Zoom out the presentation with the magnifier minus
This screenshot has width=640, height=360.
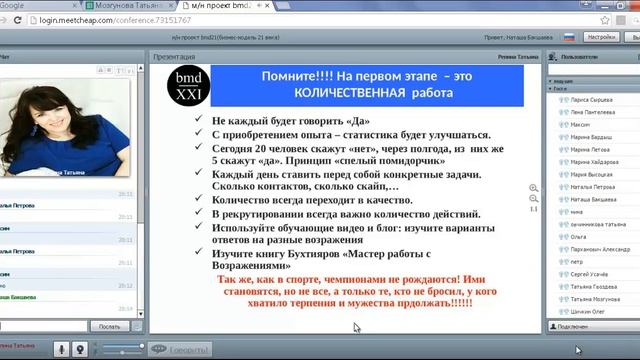click(x=533, y=199)
